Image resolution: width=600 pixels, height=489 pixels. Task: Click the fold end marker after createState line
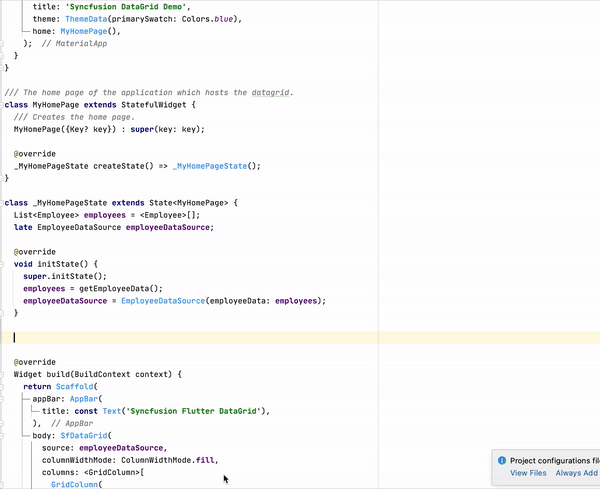coord(4,179)
